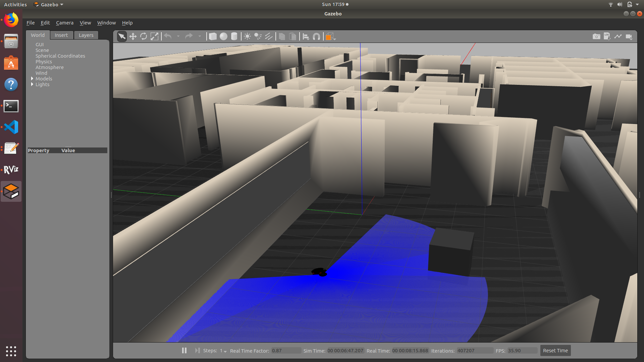This screenshot has height=362, width=644.
Task: Take a screenshot with camera icon
Action: [596, 37]
